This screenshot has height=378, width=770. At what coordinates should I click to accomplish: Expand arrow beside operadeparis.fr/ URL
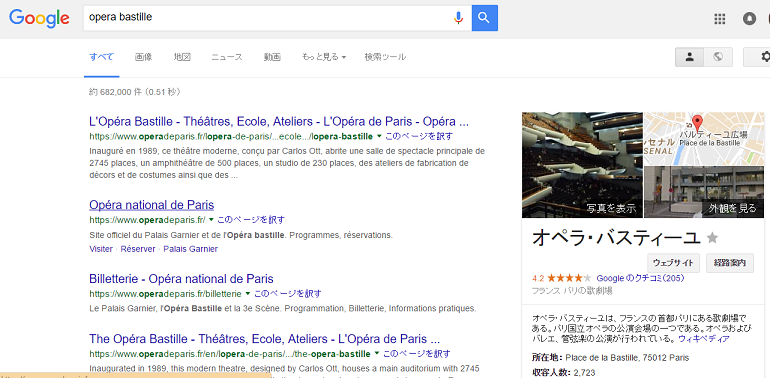(211, 219)
